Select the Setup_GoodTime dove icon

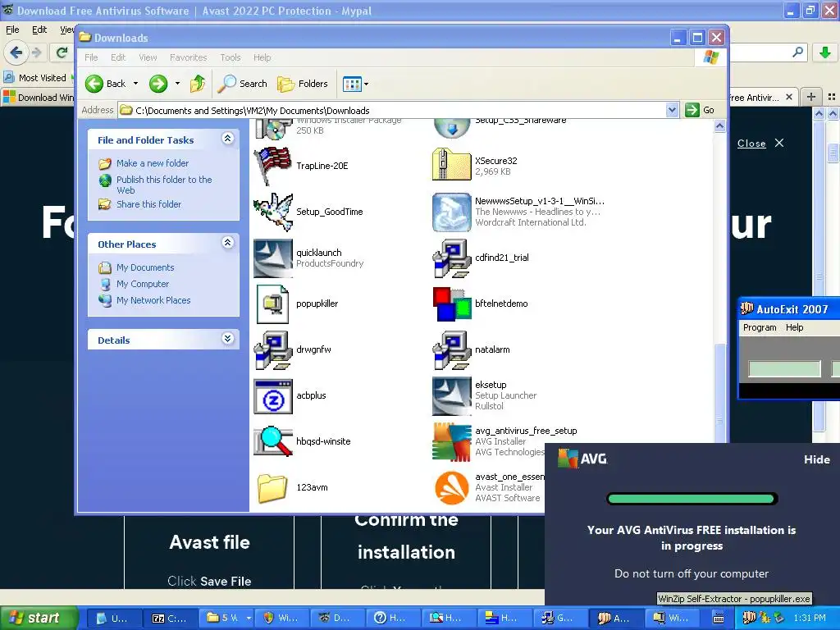[273, 212]
